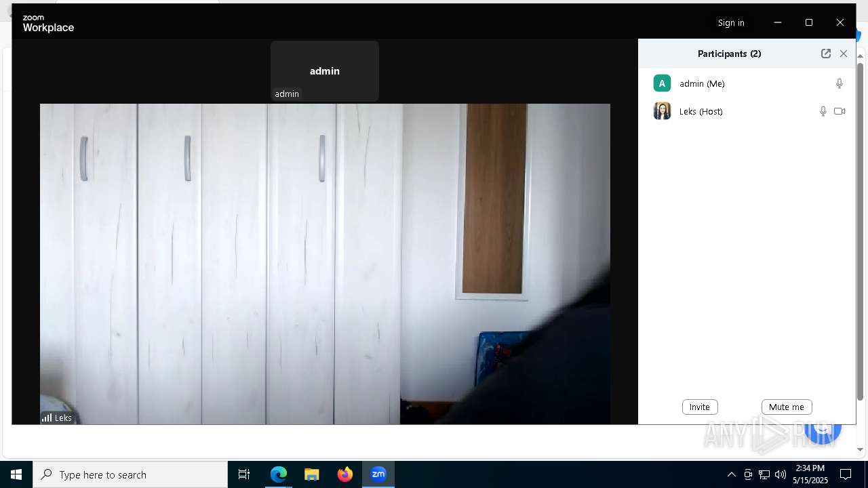The height and width of the screenshot is (488, 868).
Task: Open File Explorer from taskbar
Action: tap(312, 474)
